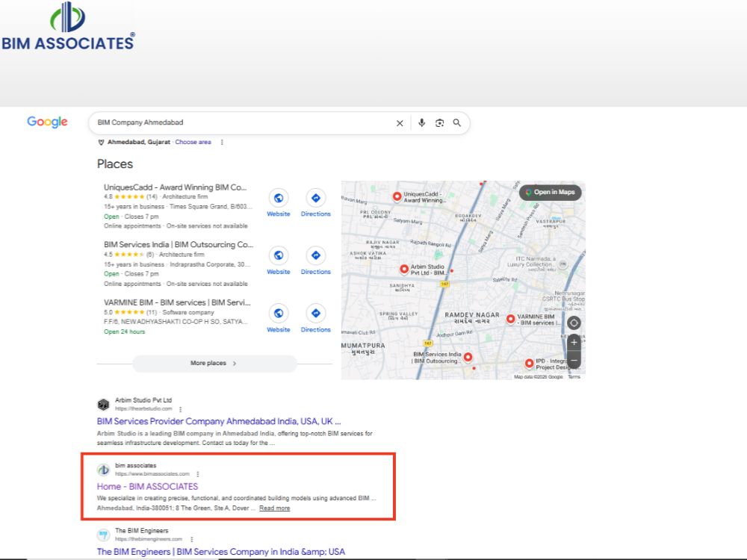747x560 pixels.
Task: Center map with my location icon
Action: (x=574, y=323)
